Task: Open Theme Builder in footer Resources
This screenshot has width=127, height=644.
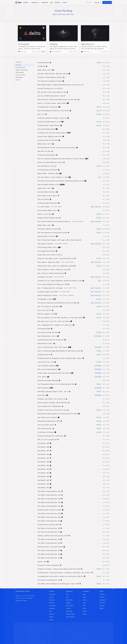Action: pyautogui.click(x=70, y=614)
